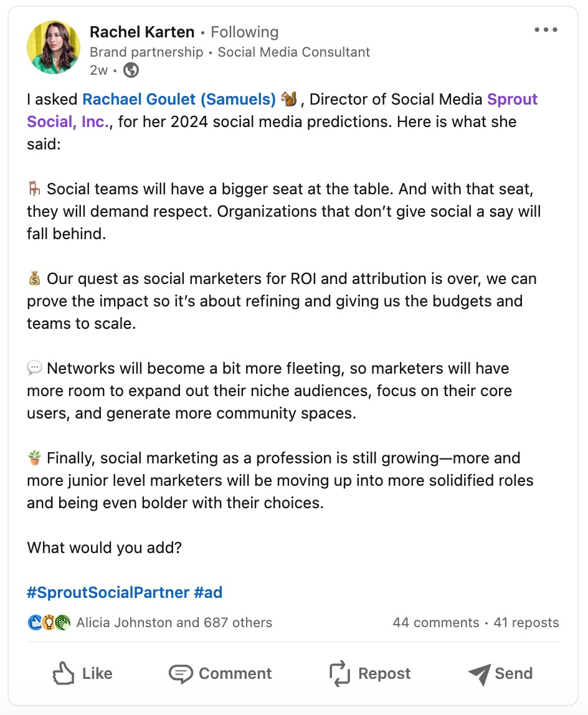
Task: Click the Repost arrows icon
Action: (340, 673)
